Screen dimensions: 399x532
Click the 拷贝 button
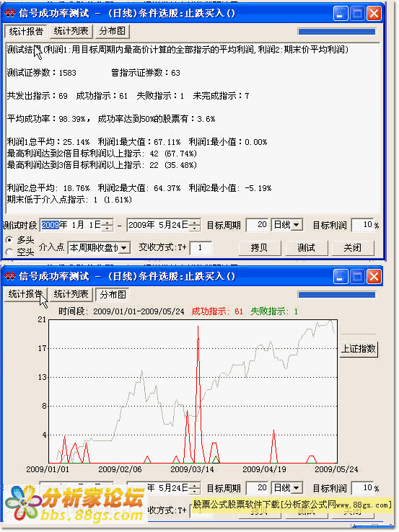point(259,248)
